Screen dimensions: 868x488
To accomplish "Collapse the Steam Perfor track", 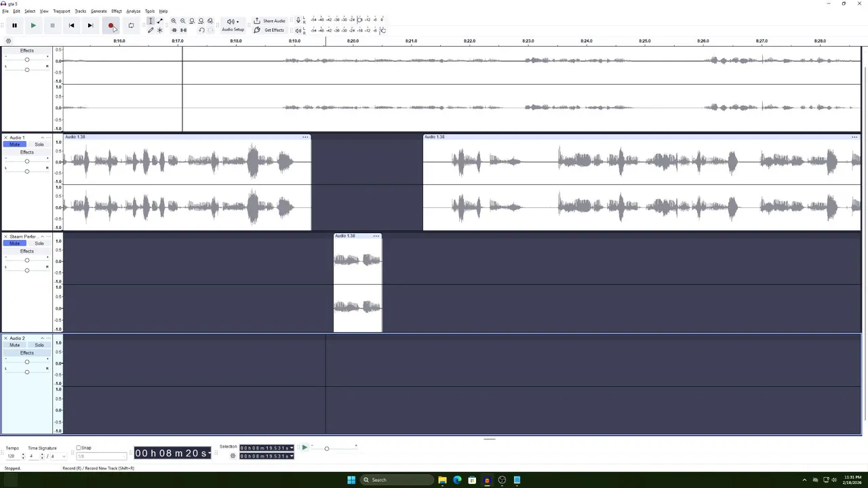I will click(x=42, y=237).
